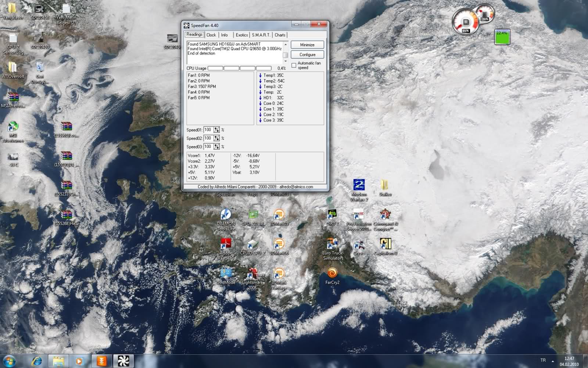Launch 3DMark06 desktop shortcut
This screenshot has height=368, width=588.
click(x=279, y=247)
